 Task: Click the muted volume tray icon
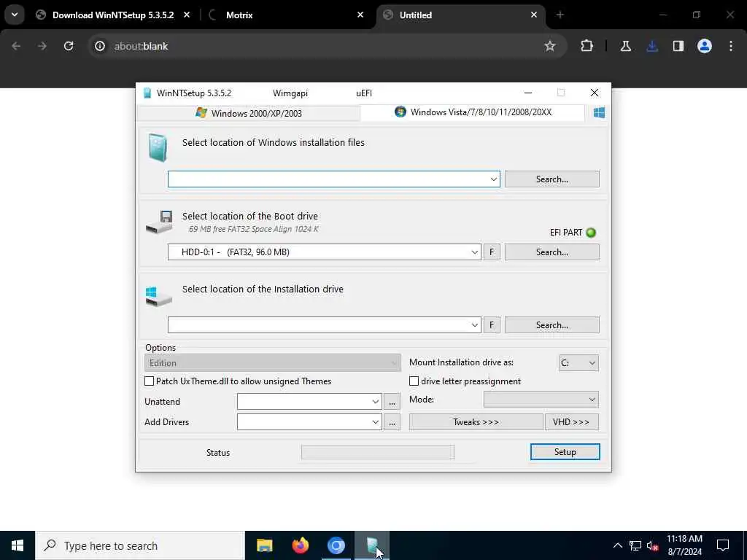[653, 545]
